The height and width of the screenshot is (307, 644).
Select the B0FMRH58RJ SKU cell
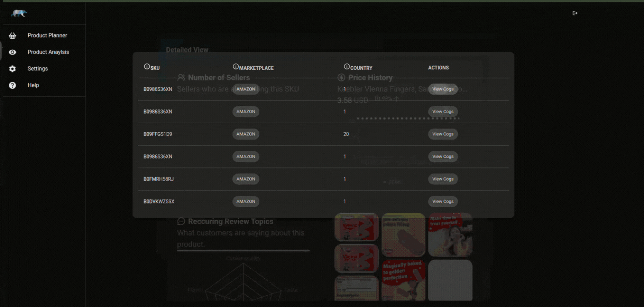tap(158, 179)
